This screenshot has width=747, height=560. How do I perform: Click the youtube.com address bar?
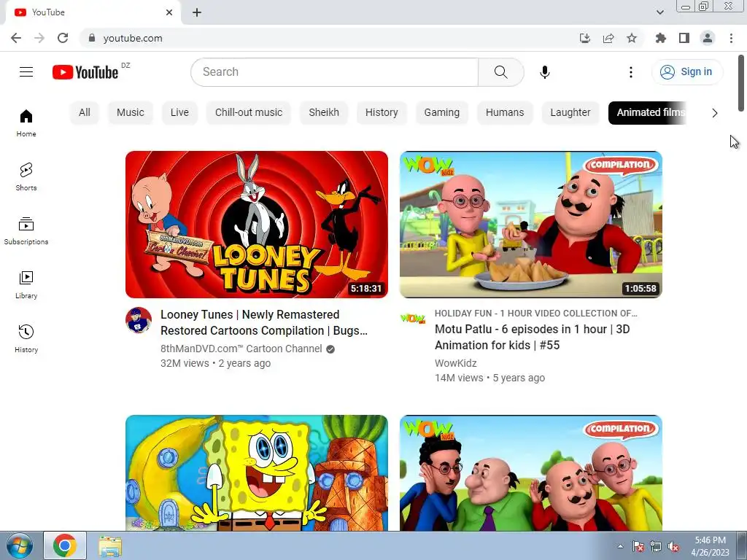pos(329,38)
